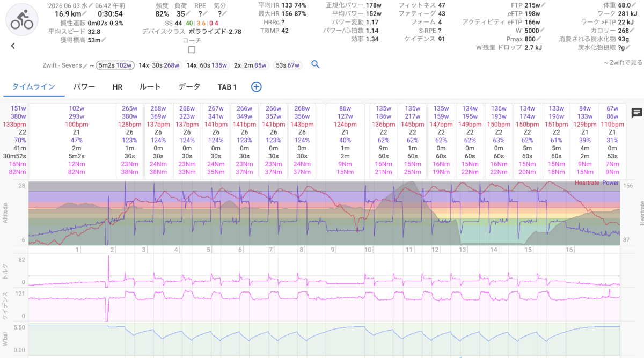The image size is (644, 358).
Task: Switch to the タイムライン tab
Action: click(x=33, y=86)
